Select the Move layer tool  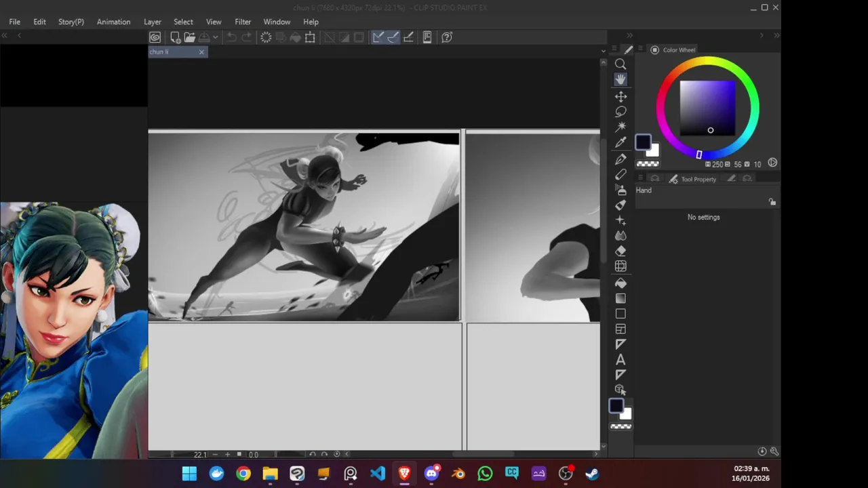point(620,96)
